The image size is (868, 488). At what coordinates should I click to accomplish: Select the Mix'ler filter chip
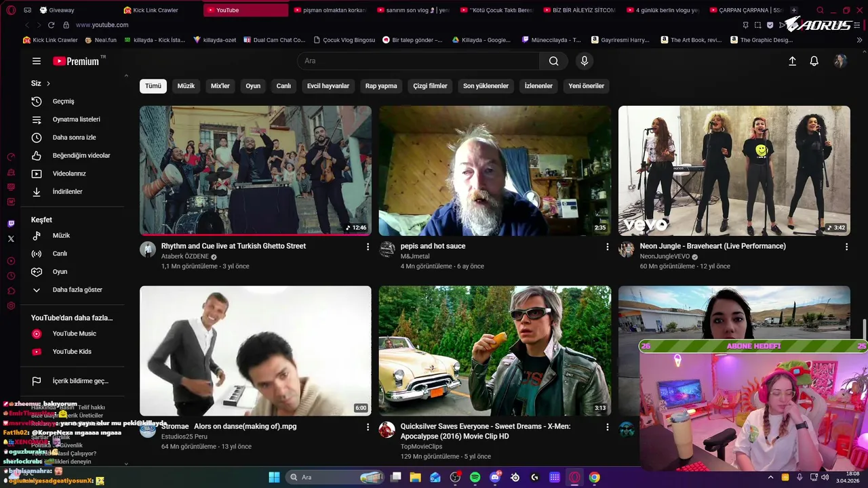220,86
